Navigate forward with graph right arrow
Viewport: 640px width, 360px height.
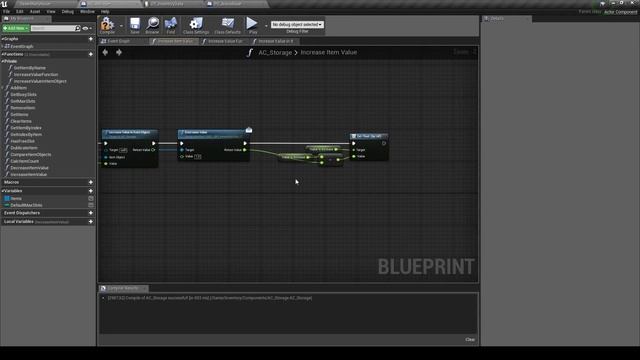click(119, 52)
